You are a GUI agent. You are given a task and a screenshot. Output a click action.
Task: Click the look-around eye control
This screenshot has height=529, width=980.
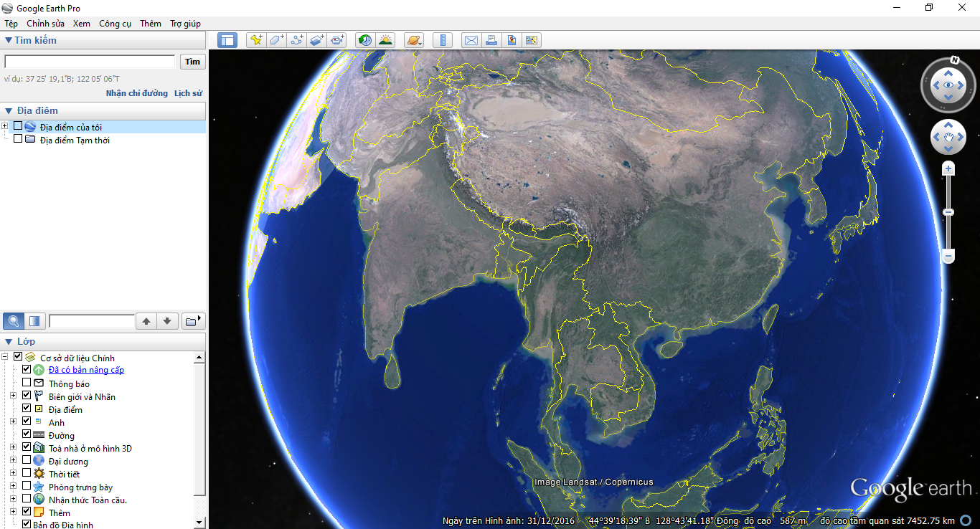click(x=948, y=85)
